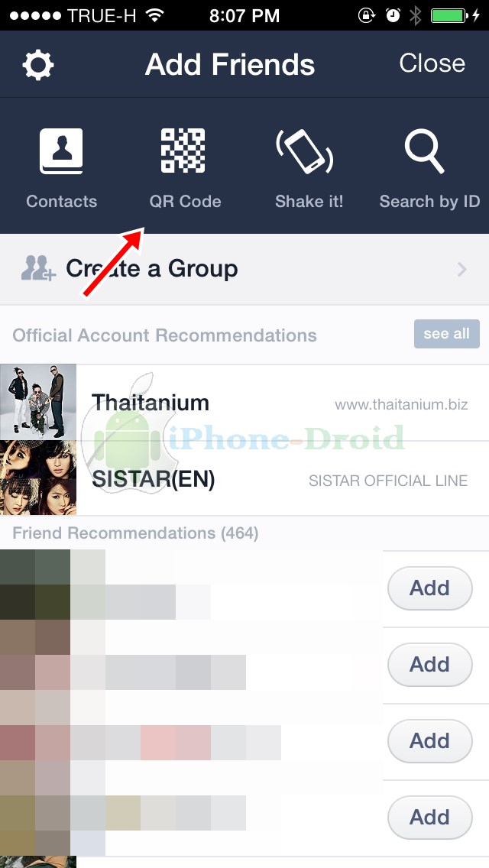Open the settings gear icon
The width and height of the screenshot is (489, 868).
pos(38,65)
